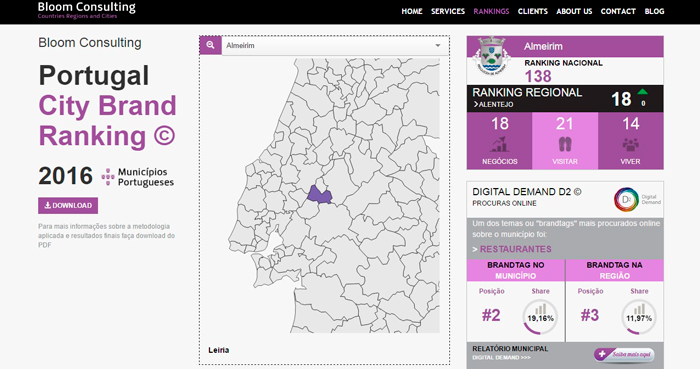The width and height of the screenshot is (700, 369).
Task: Click the RESTAURANTES brandtag link
Action: pyautogui.click(x=516, y=249)
